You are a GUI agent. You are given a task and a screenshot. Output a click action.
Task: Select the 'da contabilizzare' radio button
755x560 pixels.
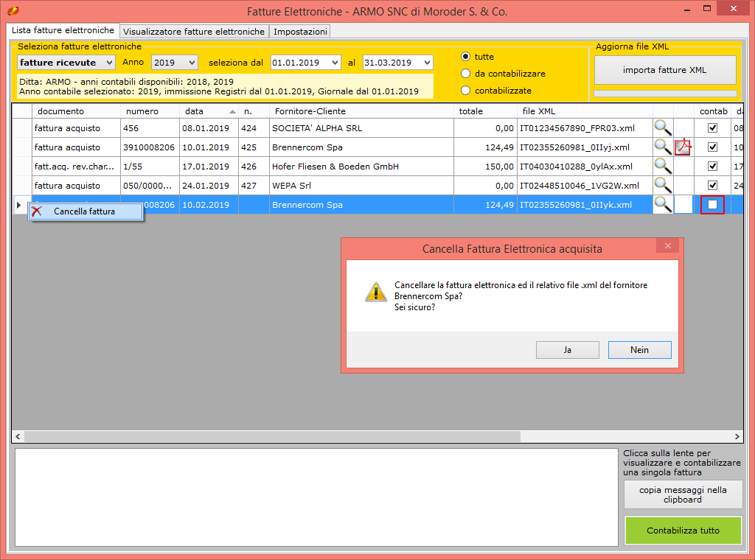pos(465,74)
